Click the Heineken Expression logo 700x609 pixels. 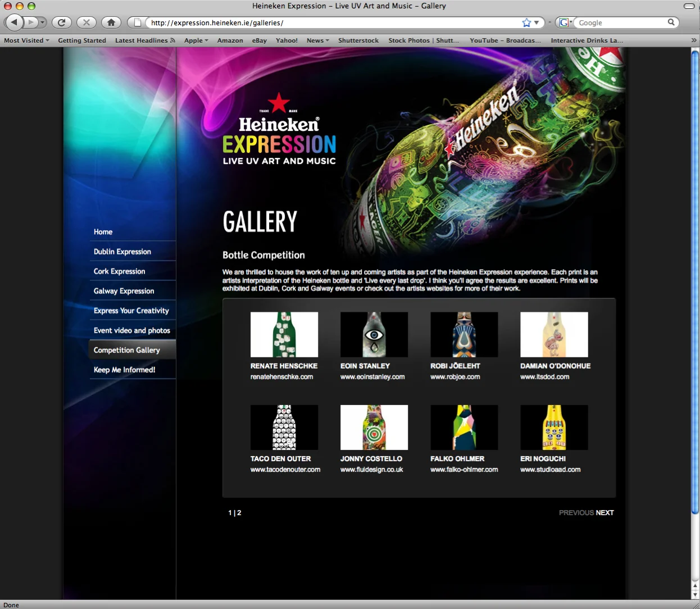279,130
